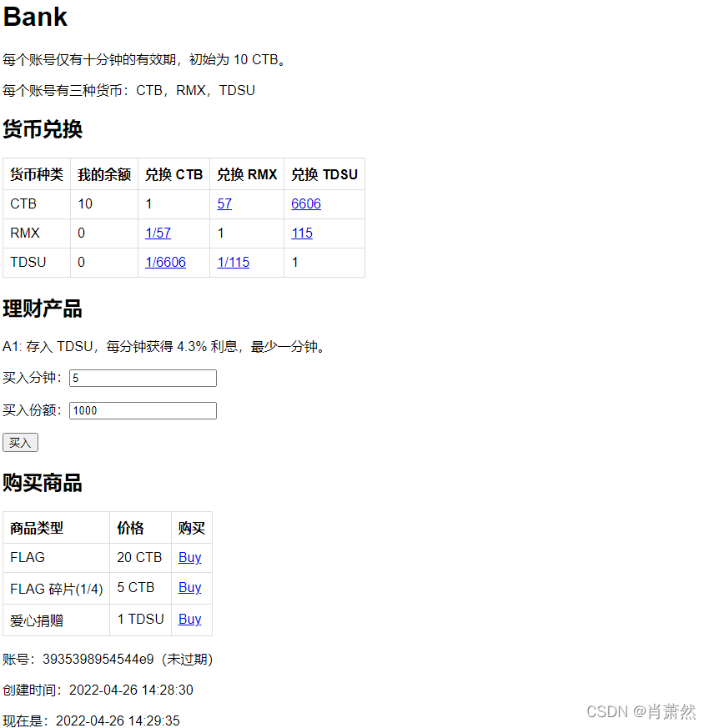Click the 115 link in the RMX row
709x728 pixels.
[x=302, y=233]
